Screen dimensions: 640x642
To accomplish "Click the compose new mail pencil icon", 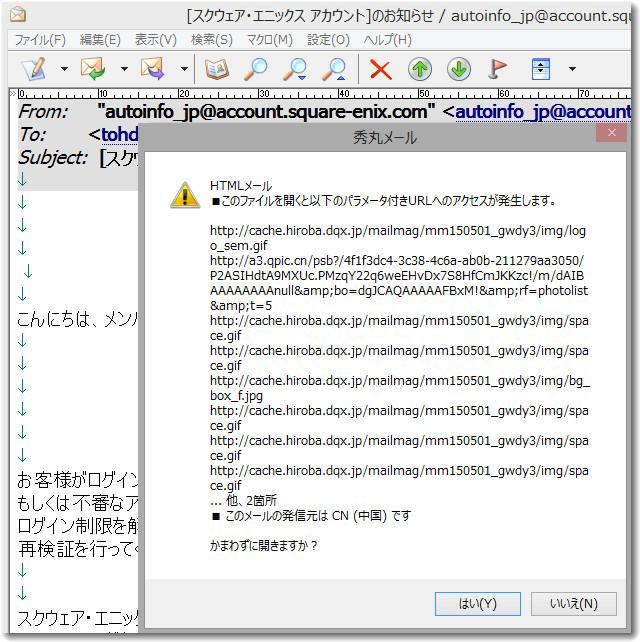I will tap(34, 68).
